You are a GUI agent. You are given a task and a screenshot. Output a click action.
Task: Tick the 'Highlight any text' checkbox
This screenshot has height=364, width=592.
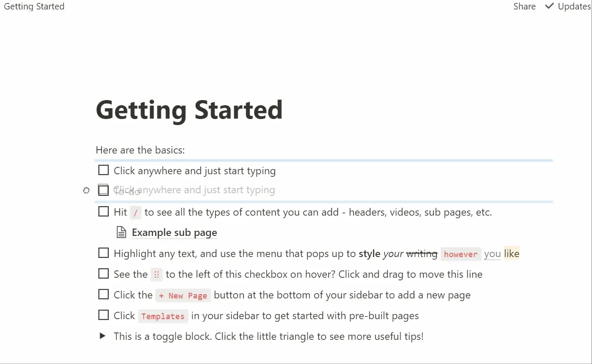point(104,253)
